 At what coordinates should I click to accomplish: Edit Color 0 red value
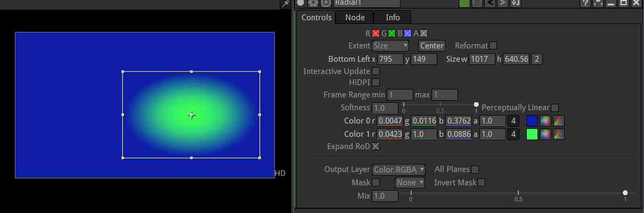pos(390,121)
